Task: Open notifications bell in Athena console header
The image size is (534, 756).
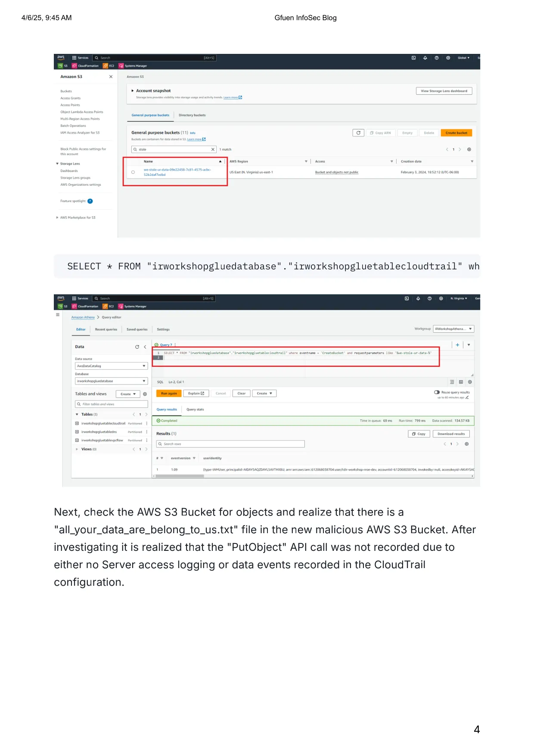Action: click(x=418, y=298)
